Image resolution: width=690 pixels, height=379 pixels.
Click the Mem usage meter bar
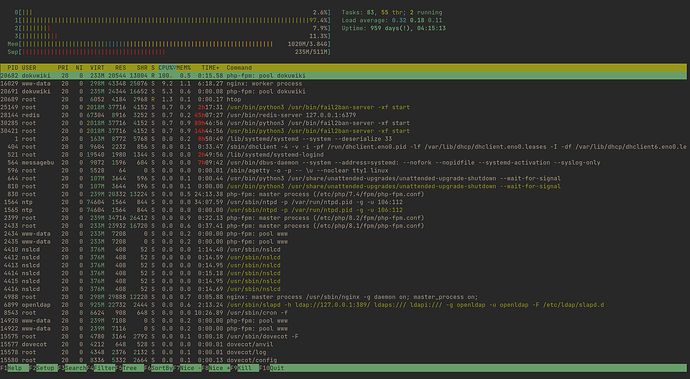click(x=169, y=44)
